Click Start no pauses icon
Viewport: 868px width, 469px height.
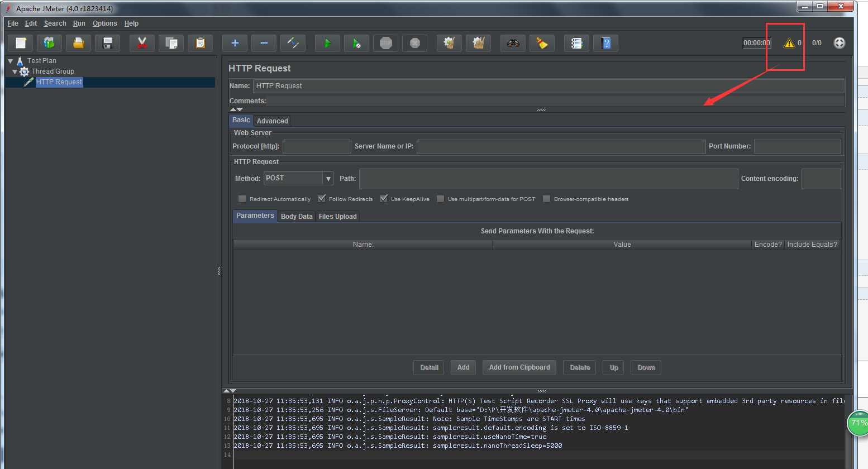(356, 43)
